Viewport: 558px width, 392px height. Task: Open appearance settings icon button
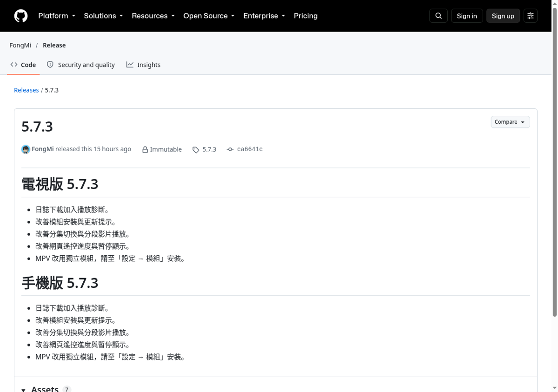531,16
